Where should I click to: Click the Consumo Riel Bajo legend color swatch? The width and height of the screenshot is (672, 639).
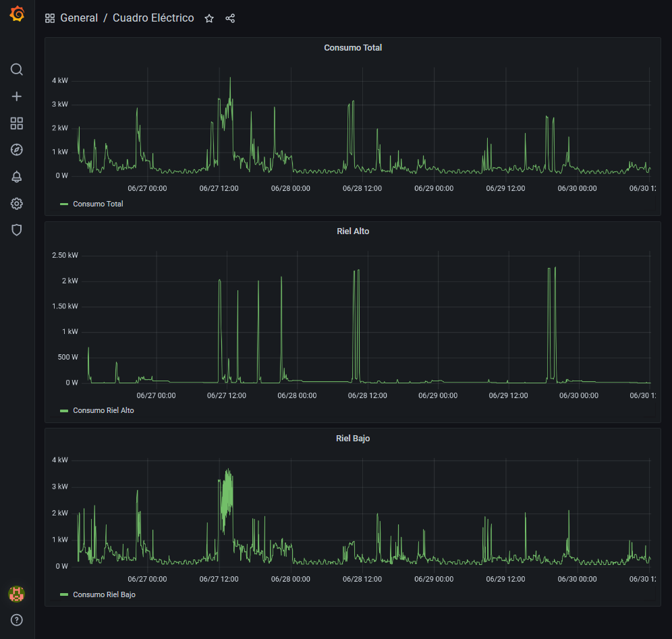coord(64,595)
